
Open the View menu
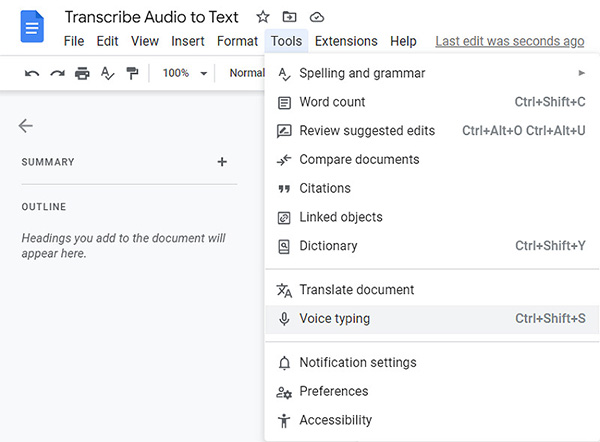pos(145,41)
